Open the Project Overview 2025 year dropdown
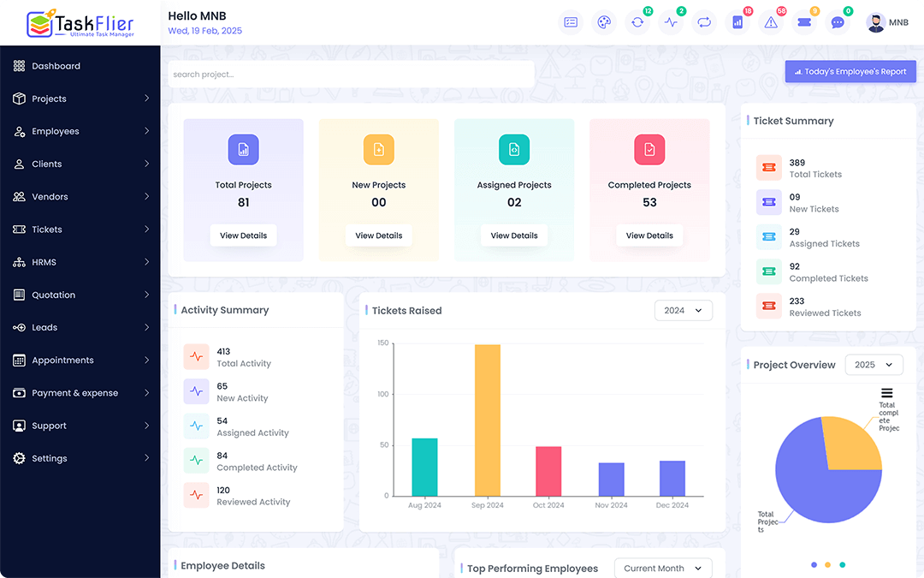Image resolution: width=924 pixels, height=578 pixels. pos(874,365)
